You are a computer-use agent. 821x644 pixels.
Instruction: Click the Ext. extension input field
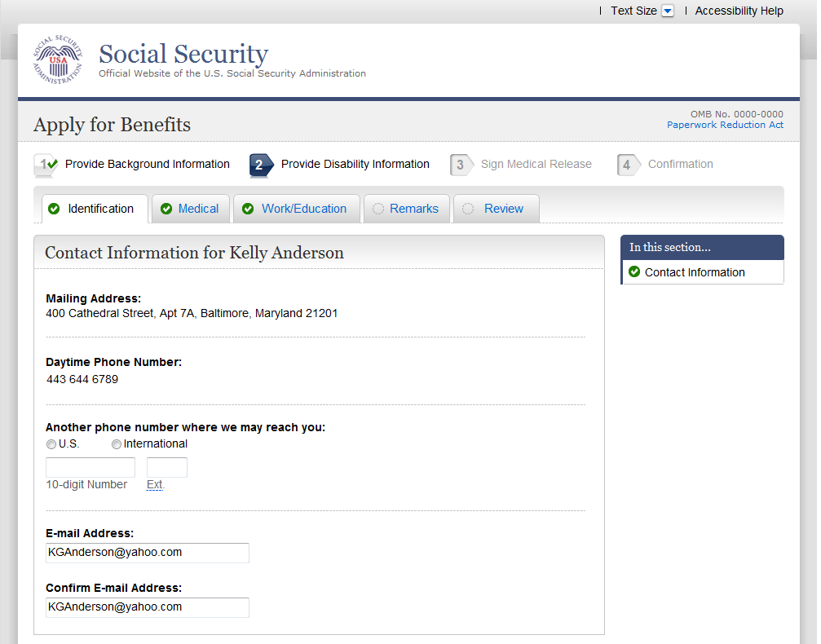167,467
